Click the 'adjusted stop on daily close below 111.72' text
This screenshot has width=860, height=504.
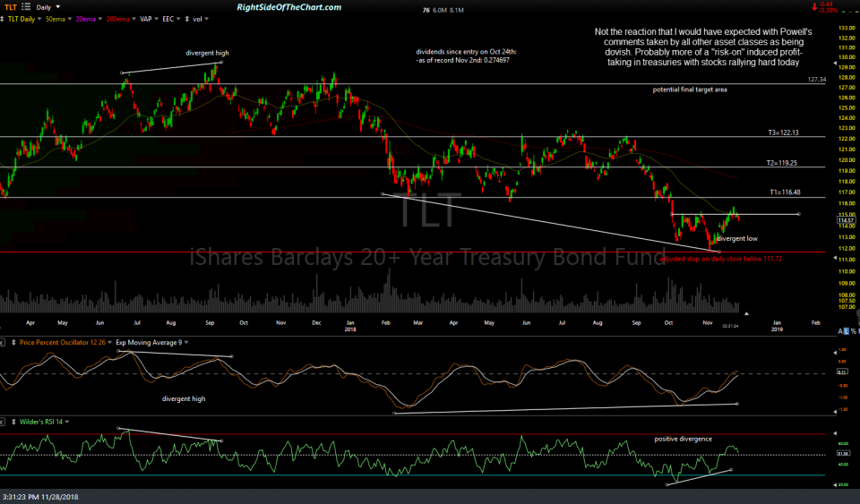[x=721, y=259]
